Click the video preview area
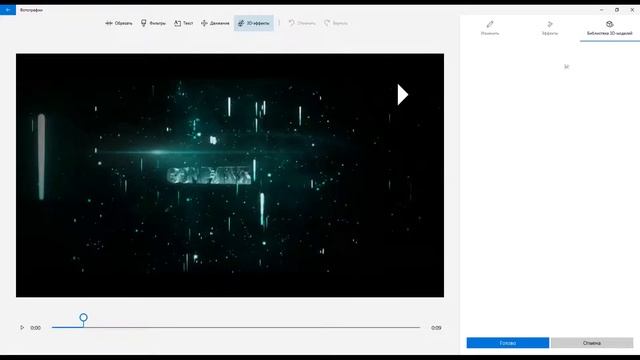This screenshot has width=640, height=360. pyautogui.click(x=230, y=175)
